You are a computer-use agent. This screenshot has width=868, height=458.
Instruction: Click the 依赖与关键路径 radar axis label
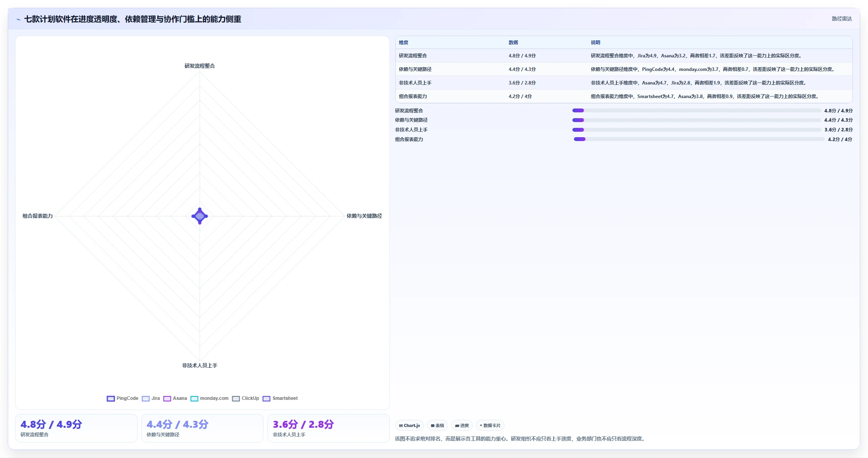[x=364, y=216]
